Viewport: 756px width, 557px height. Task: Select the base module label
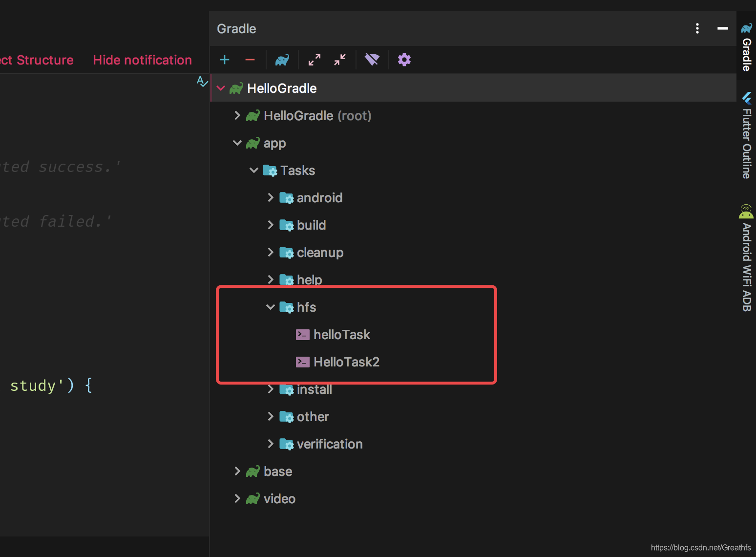tap(278, 471)
